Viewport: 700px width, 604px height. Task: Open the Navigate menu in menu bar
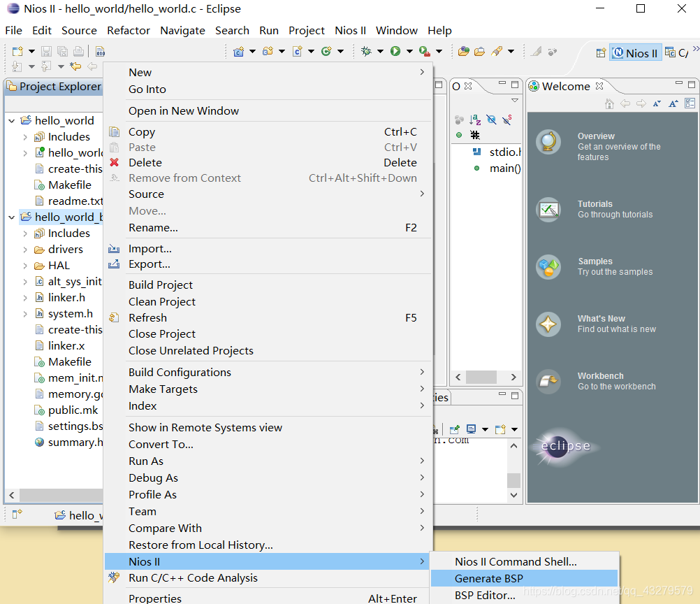pyautogui.click(x=182, y=30)
